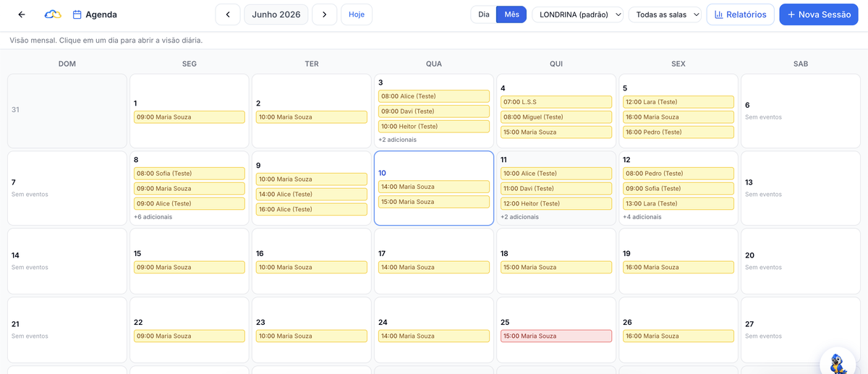Switch to Dia view

(484, 14)
